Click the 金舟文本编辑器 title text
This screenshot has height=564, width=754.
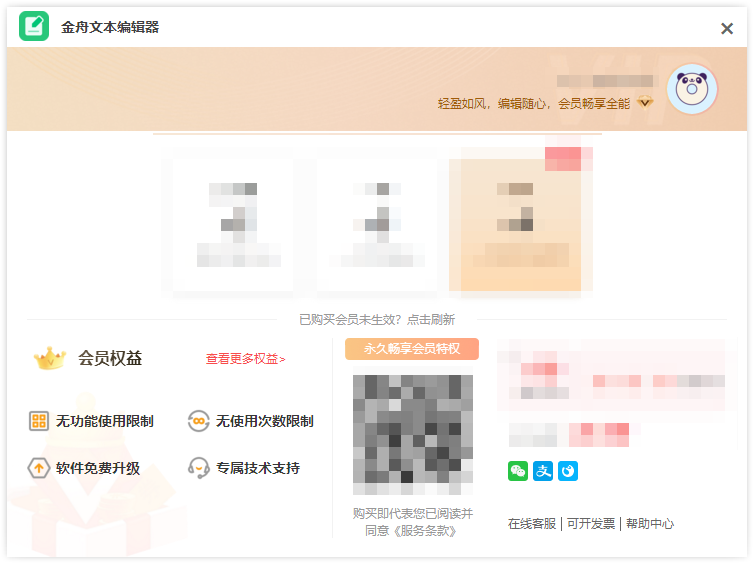pos(110,27)
